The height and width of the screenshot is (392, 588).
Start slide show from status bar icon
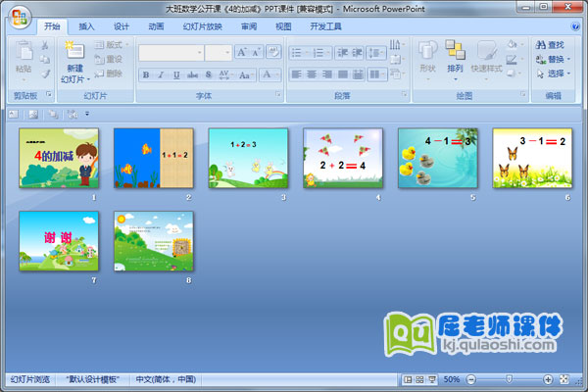tap(432, 379)
